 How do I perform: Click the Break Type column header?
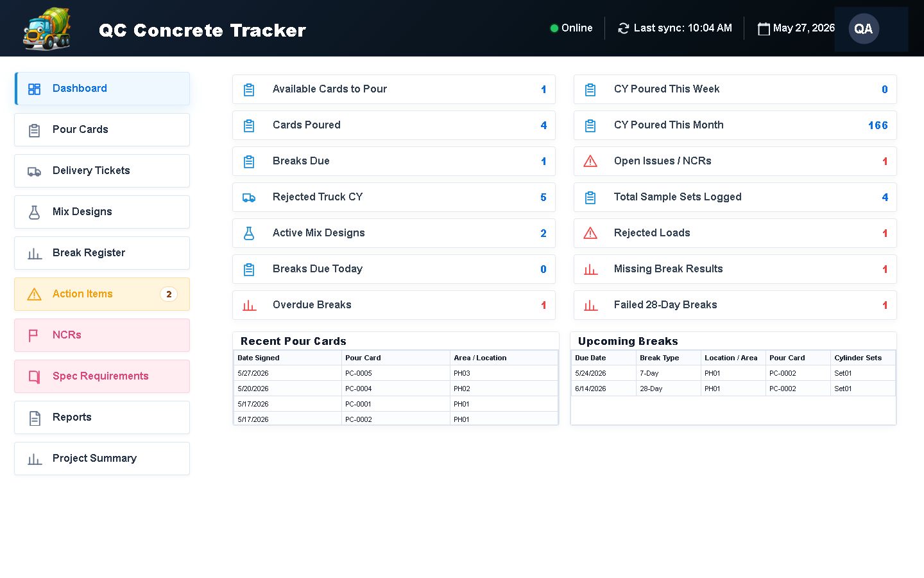coord(669,358)
